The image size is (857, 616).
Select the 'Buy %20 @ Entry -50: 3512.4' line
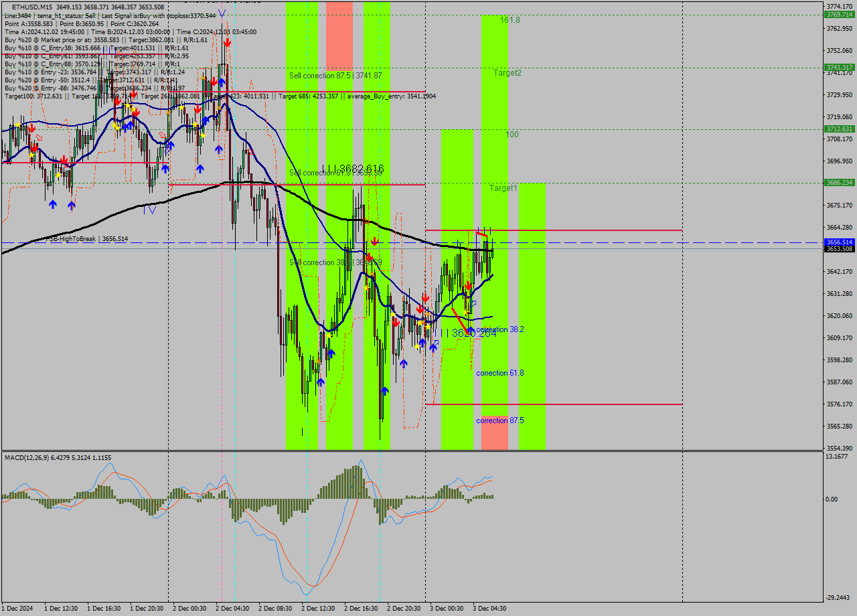pos(92,80)
